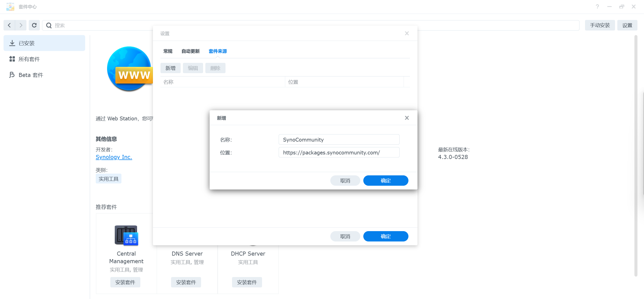Close the 设置 dialog with X
The image size is (644, 299).
click(407, 33)
